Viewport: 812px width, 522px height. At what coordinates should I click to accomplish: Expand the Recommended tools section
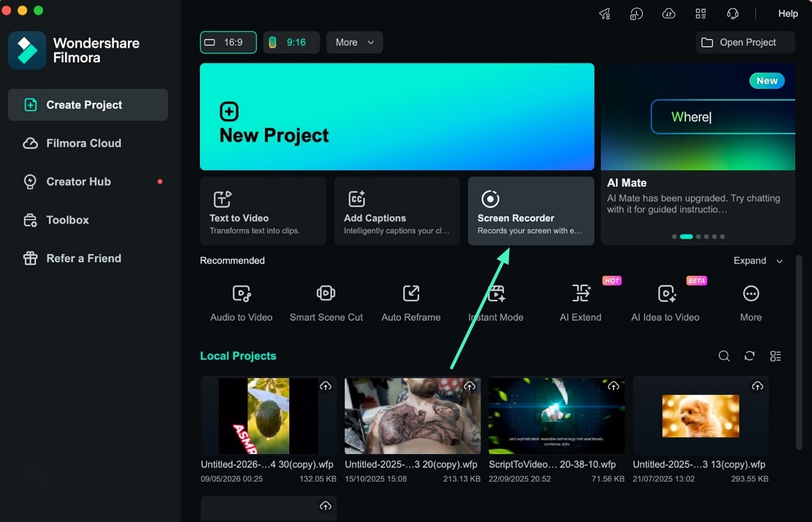pos(758,261)
